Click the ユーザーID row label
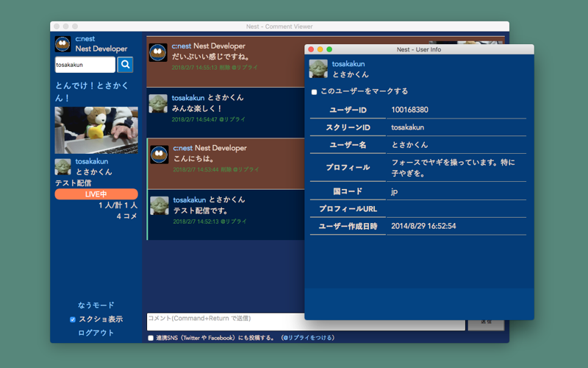 tap(348, 110)
